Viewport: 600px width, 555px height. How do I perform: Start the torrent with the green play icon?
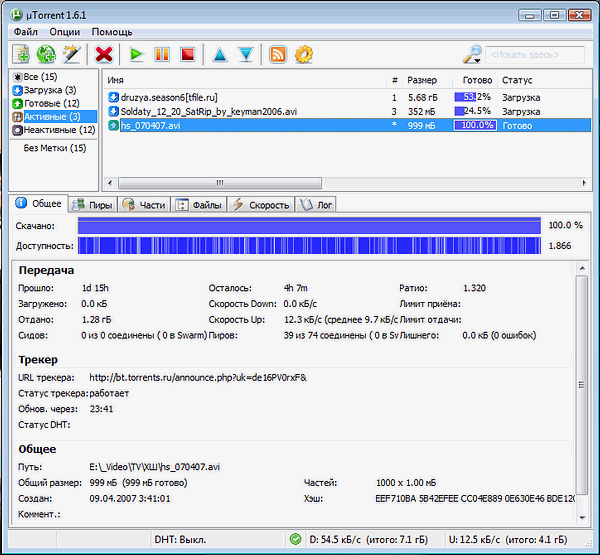[137, 54]
